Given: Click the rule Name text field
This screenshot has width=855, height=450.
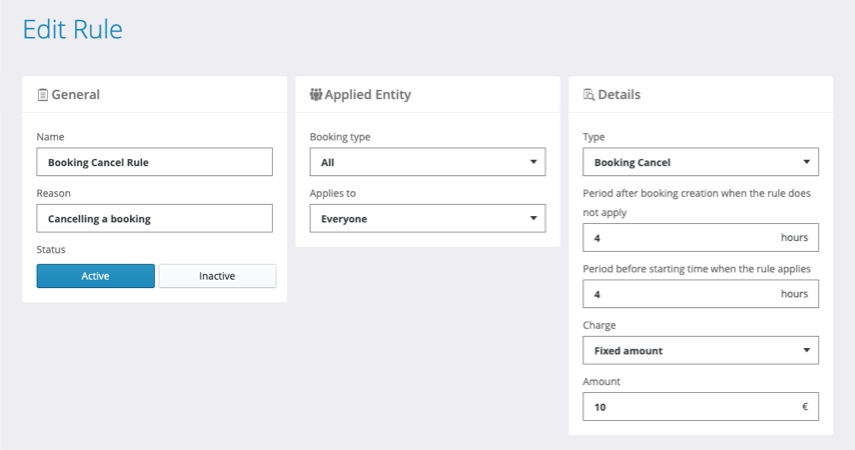Looking at the screenshot, I should tap(154, 162).
